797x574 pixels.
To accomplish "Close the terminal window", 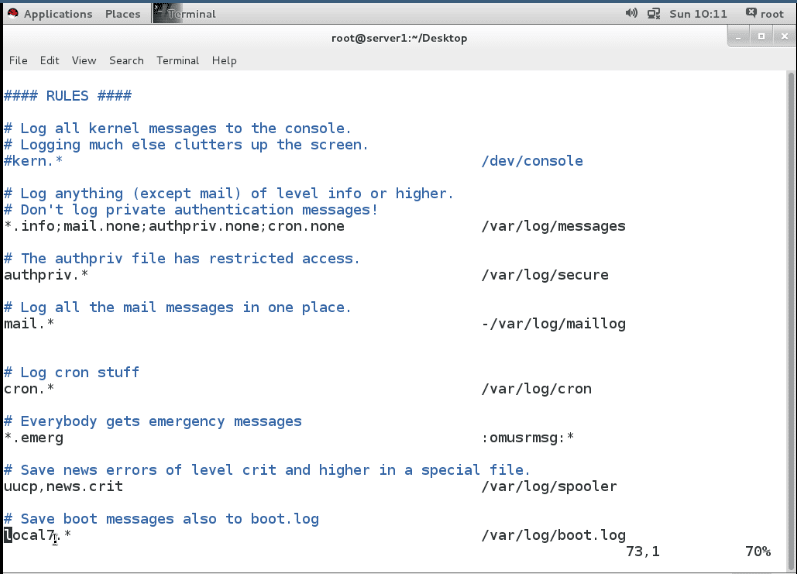I will click(x=784, y=37).
